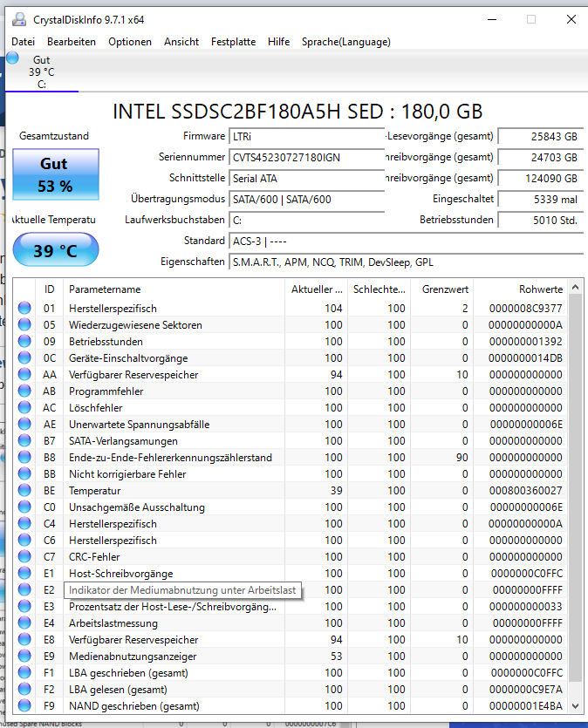Click the status orb for Unsachgemäße Ausschaltung
This screenshot has width=588, height=728.
tap(24, 507)
